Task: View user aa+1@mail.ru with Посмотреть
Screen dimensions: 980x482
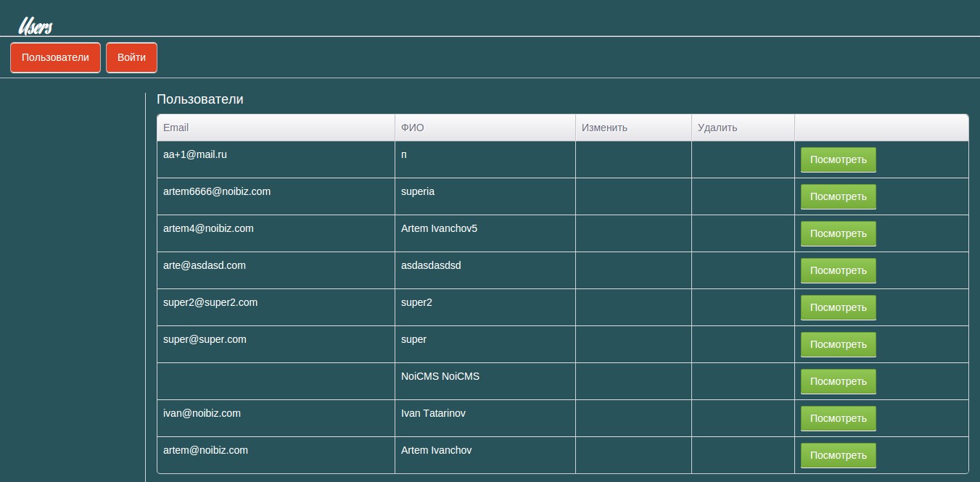Action: [x=838, y=160]
